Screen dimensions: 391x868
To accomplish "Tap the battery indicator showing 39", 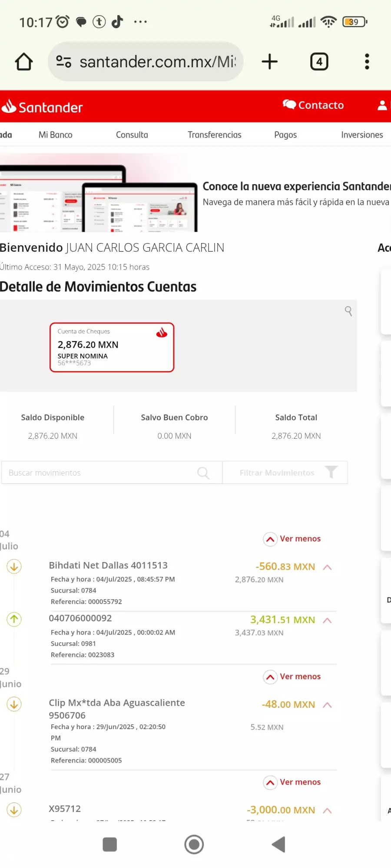I will pos(355,22).
